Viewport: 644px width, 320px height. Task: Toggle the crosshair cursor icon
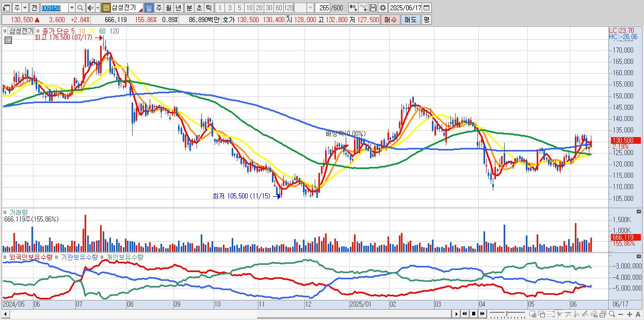[560, 314]
